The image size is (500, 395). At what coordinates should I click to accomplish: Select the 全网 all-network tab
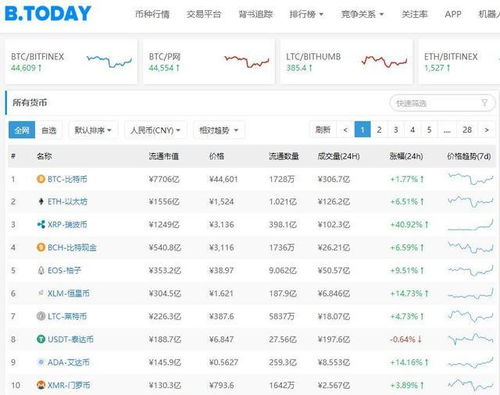(x=22, y=130)
